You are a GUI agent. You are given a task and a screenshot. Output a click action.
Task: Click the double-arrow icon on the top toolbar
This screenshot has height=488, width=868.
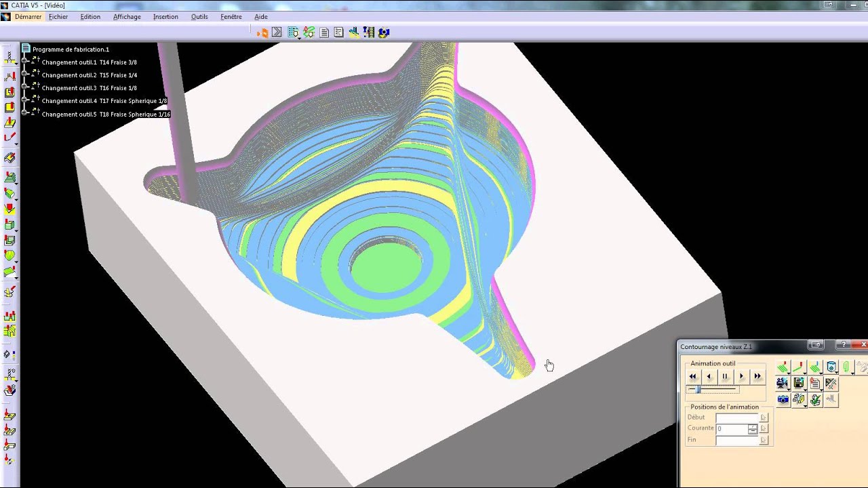(277, 32)
